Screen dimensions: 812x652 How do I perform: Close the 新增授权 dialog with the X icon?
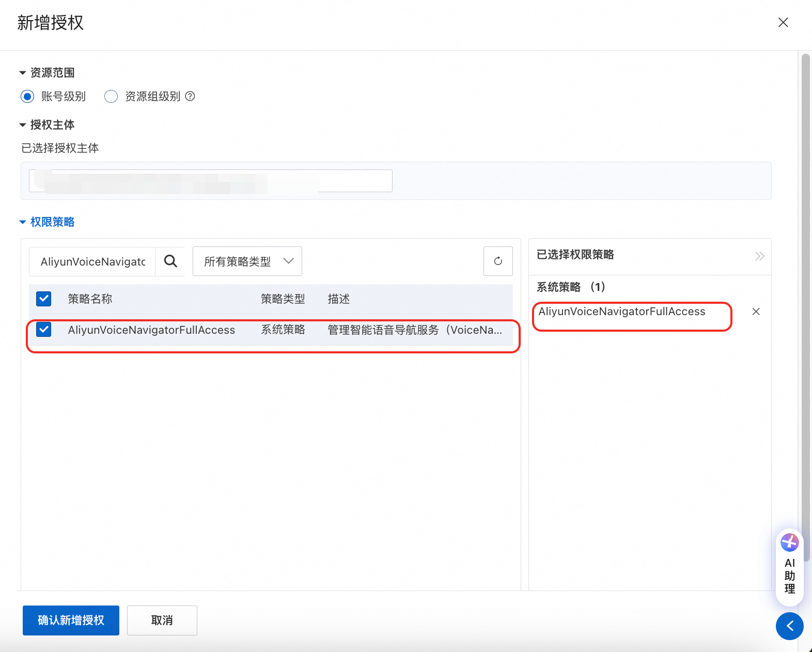coord(783,22)
